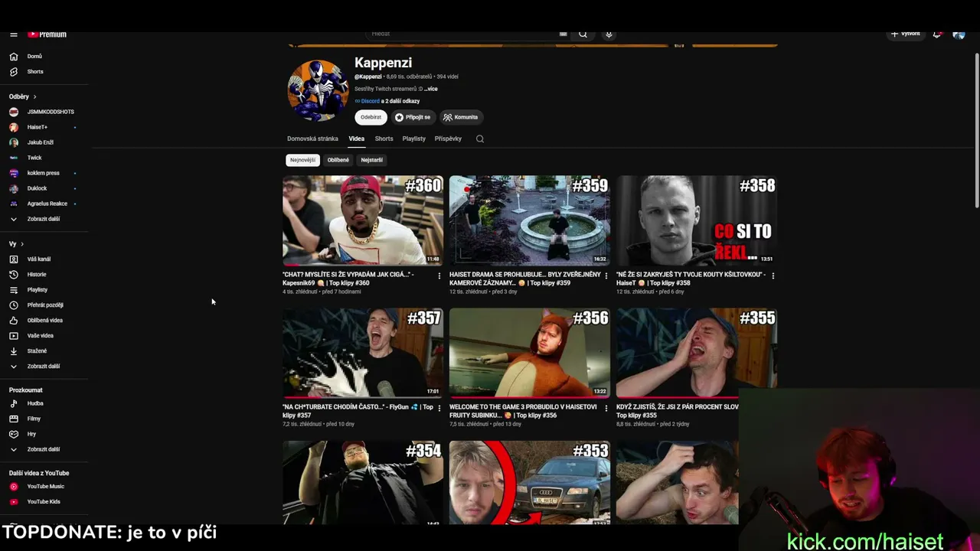Expand the Vy section header
The width and height of the screenshot is (980, 551).
click(16, 243)
